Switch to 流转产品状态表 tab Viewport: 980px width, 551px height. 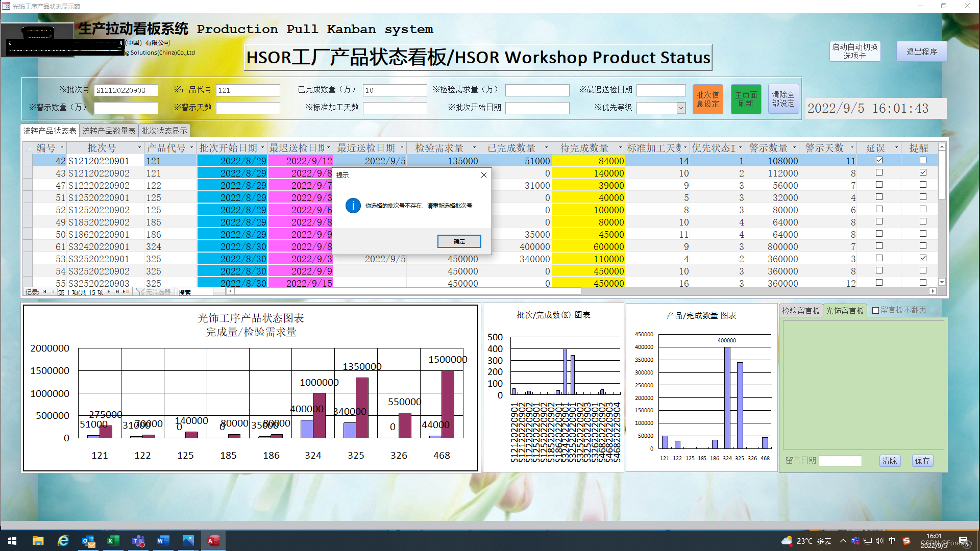point(50,131)
